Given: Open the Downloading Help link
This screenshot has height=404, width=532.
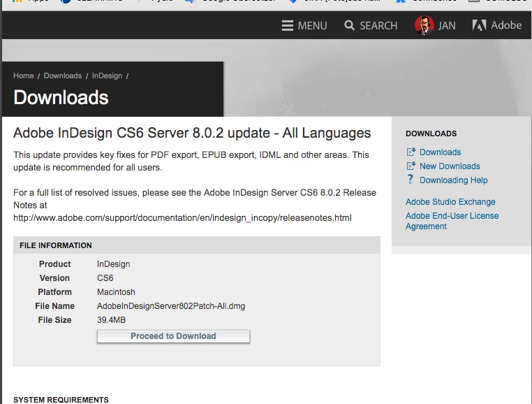Looking at the screenshot, I should coord(453,180).
